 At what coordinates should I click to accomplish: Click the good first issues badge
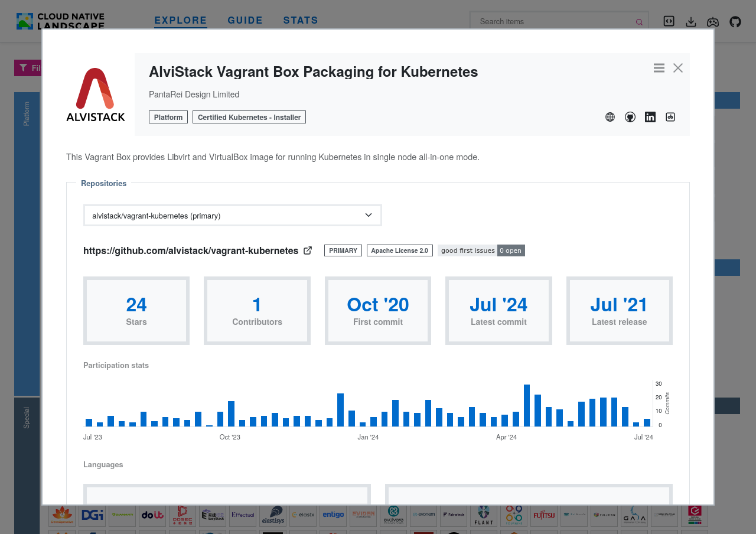[481, 250]
